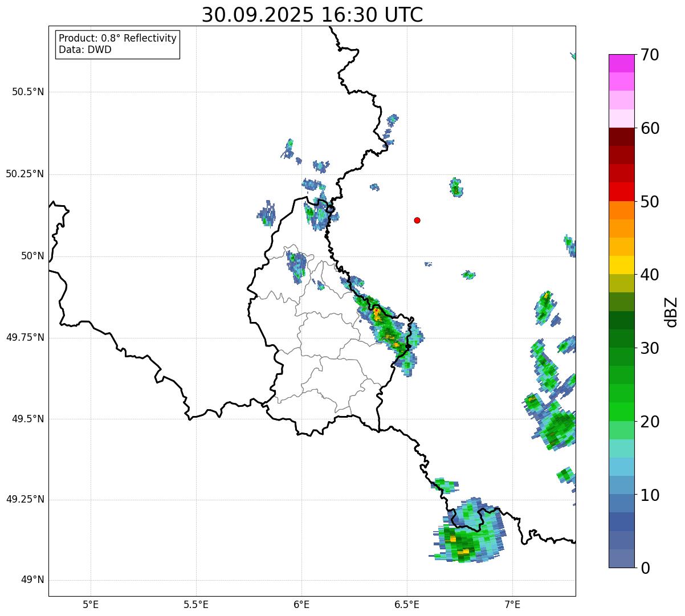The height and width of the screenshot is (616, 685).
Task: Click the '5.5°E' longitude label
Action: [x=196, y=605]
